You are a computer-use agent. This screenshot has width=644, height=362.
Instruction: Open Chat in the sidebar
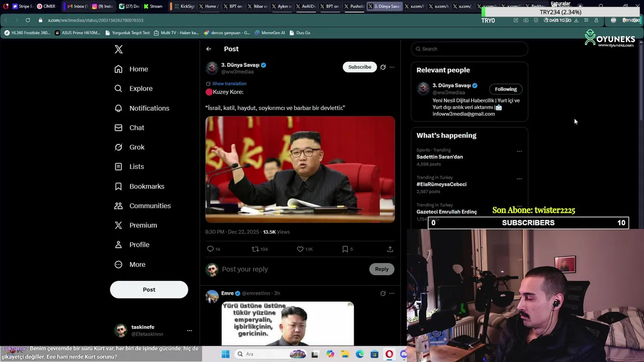click(x=129, y=128)
